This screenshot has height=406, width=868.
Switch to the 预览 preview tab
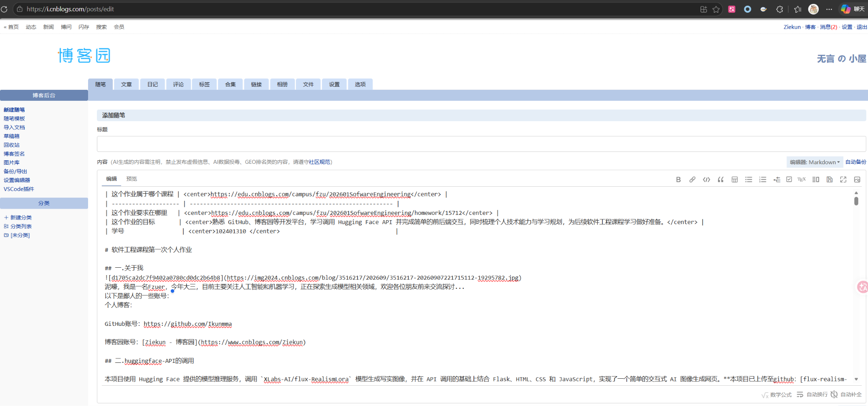point(132,179)
